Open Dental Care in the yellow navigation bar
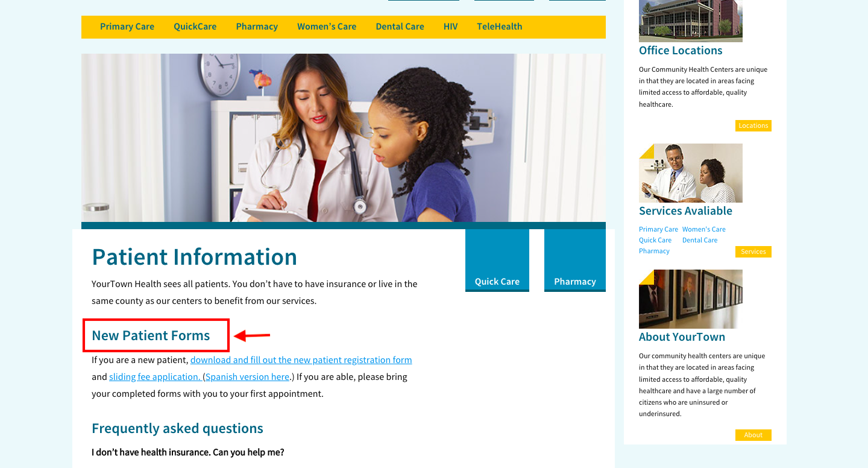Image resolution: width=868 pixels, height=468 pixels. tap(400, 27)
